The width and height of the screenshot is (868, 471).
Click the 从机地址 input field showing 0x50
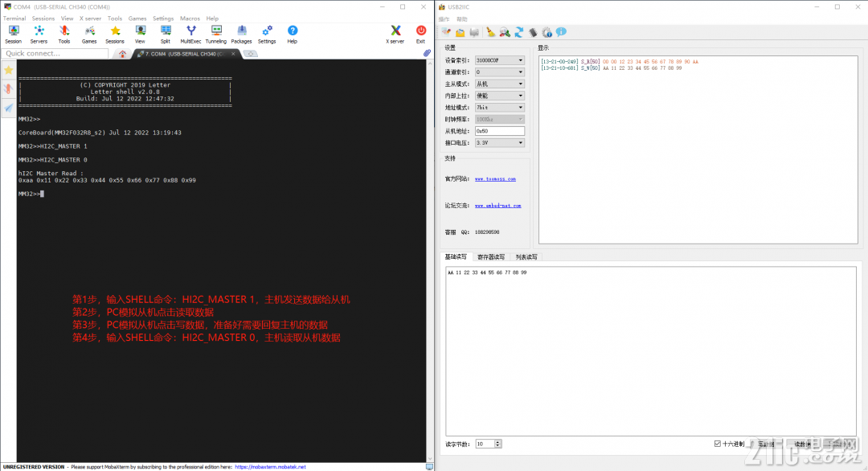(x=499, y=131)
